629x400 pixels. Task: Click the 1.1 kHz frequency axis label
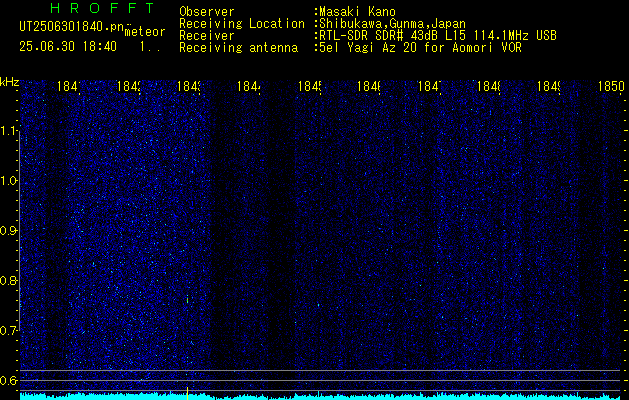8,131
